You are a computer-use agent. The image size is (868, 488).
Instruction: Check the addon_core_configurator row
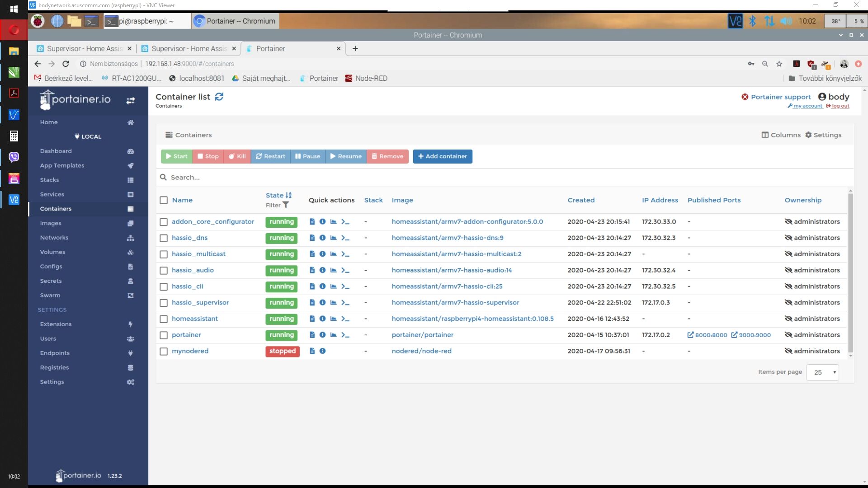(x=164, y=222)
